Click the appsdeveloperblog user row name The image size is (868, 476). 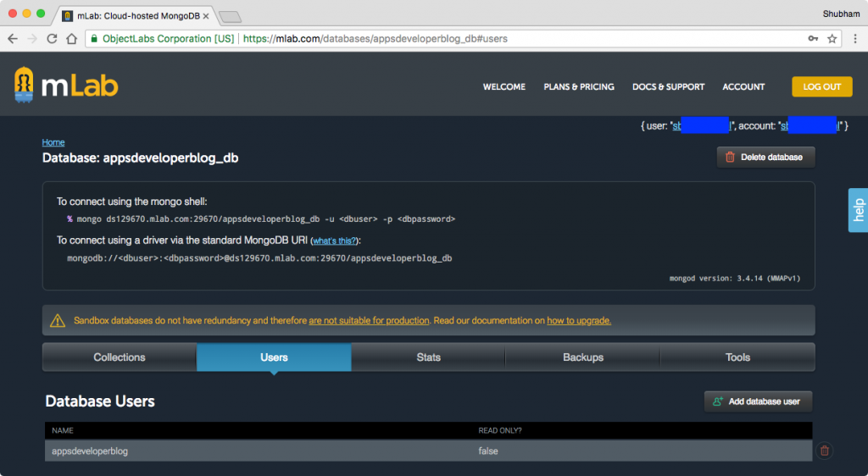tap(90, 451)
